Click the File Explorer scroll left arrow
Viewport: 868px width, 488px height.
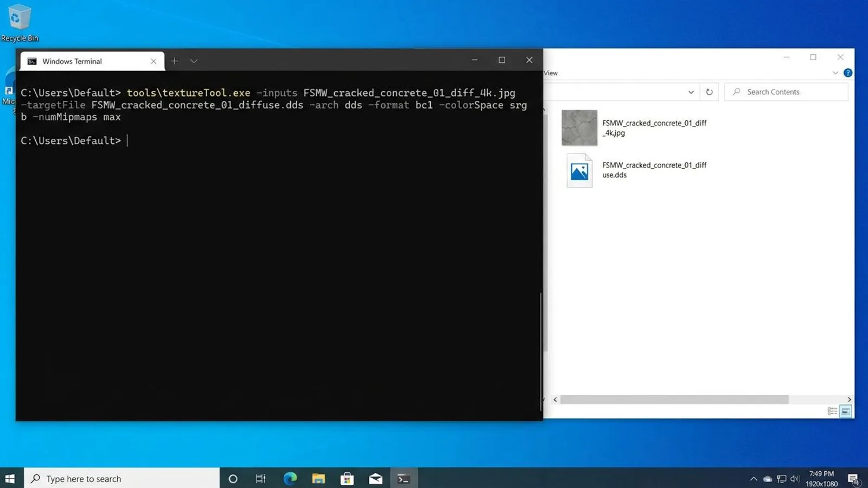click(x=555, y=400)
